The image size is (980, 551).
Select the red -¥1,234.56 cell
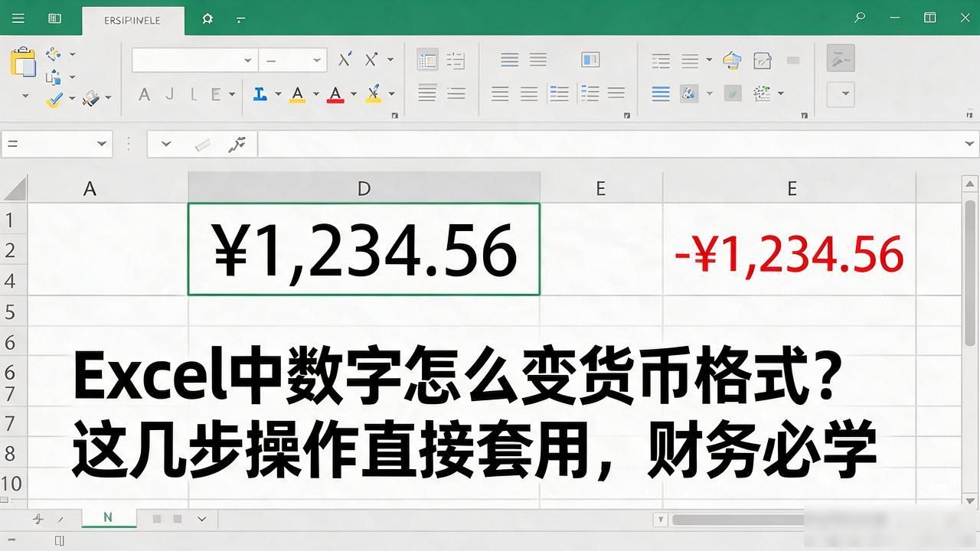coord(789,249)
